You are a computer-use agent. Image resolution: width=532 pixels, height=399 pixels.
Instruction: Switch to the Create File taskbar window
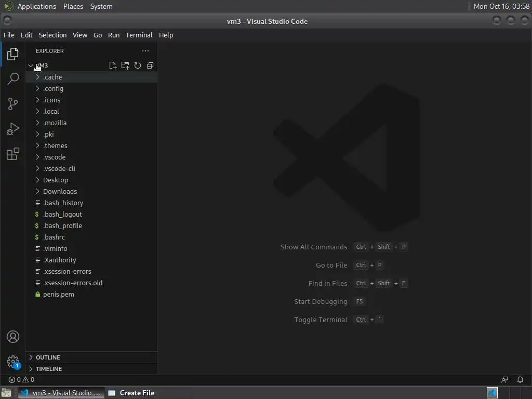coord(131,393)
